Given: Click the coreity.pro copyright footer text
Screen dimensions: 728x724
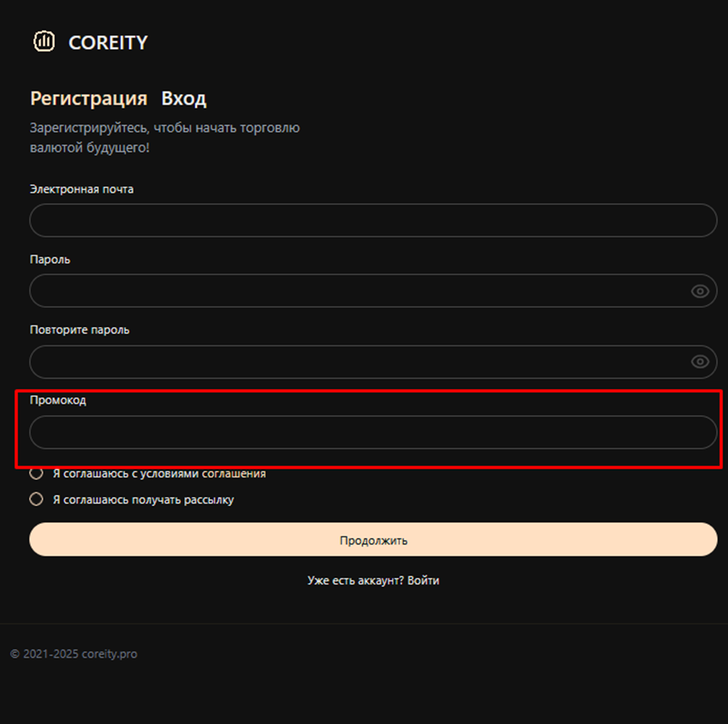Looking at the screenshot, I should coord(74,653).
